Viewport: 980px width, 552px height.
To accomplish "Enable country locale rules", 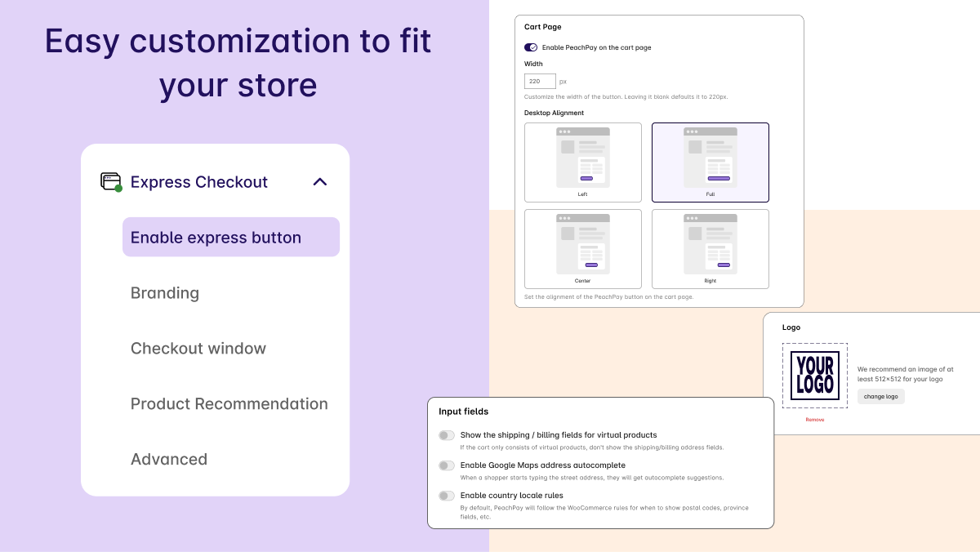I will (x=447, y=496).
